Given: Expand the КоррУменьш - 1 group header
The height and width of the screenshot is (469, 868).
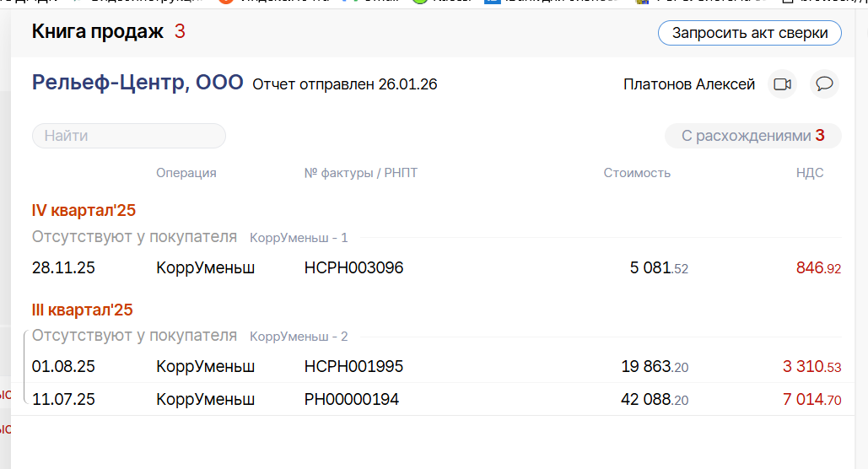Looking at the screenshot, I should 299,239.
